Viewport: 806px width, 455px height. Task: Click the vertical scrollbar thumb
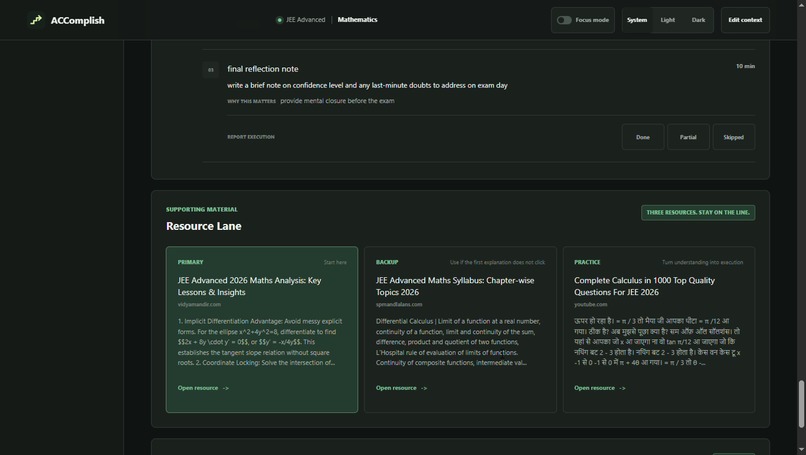point(801,404)
